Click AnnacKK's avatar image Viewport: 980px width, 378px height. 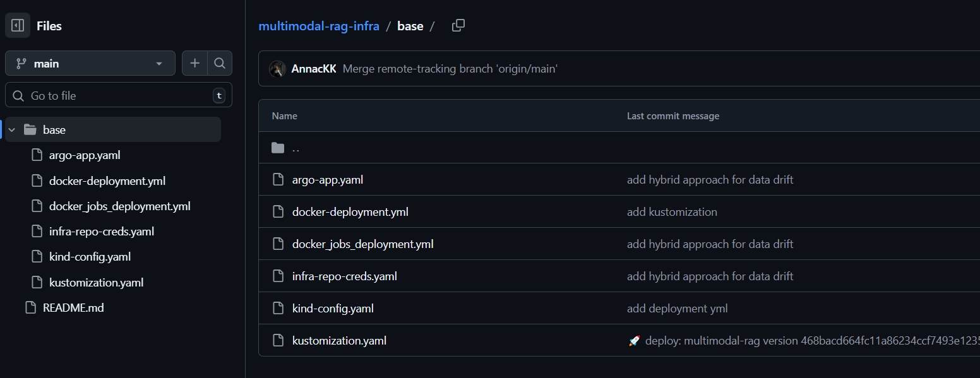(x=277, y=69)
